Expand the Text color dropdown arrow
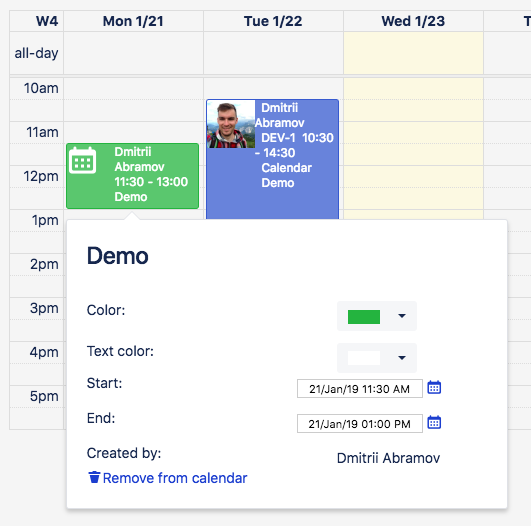Viewport: 531px width, 526px height. tap(402, 358)
